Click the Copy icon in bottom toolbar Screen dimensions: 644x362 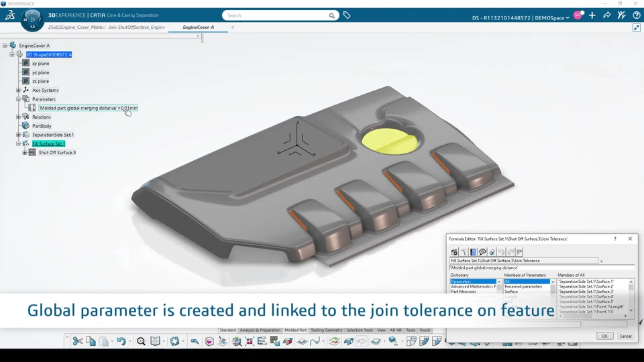[x=91, y=341]
